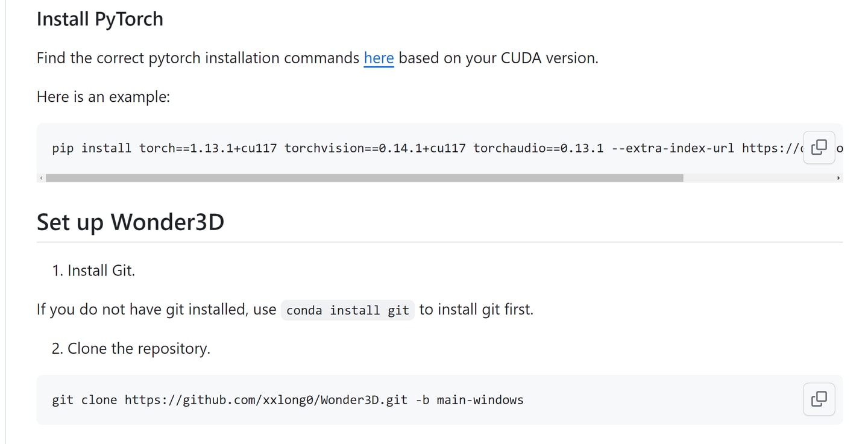This screenshot has width=868, height=444.
Task: Click the left arrow of code scrollbar
Action: tap(41, 178)
